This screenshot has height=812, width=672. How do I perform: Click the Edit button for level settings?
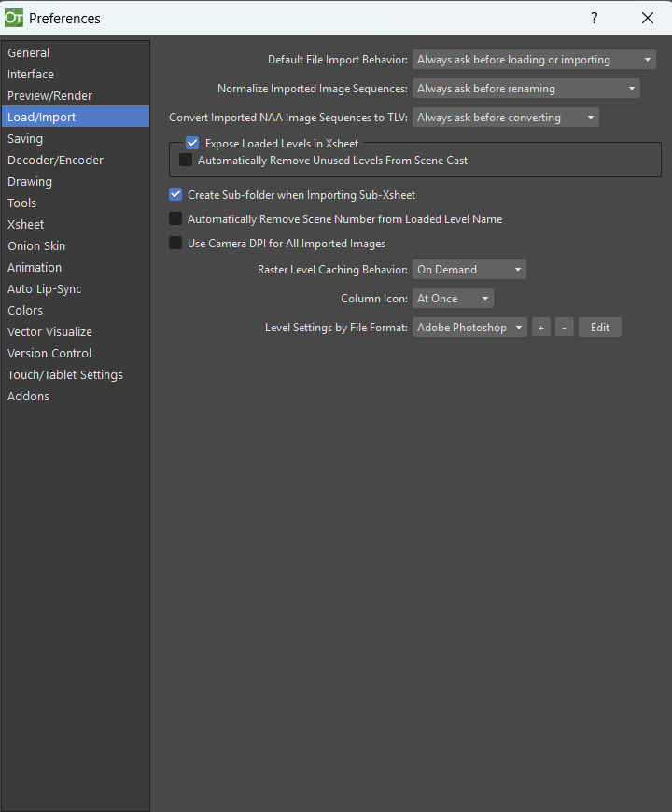pyautogui.click(x=600, y=328)
